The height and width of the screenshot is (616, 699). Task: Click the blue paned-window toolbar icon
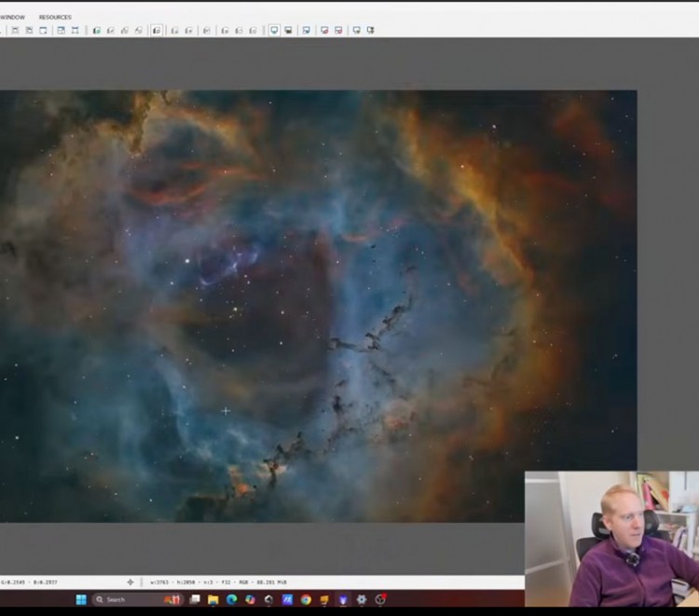[62, 31]
